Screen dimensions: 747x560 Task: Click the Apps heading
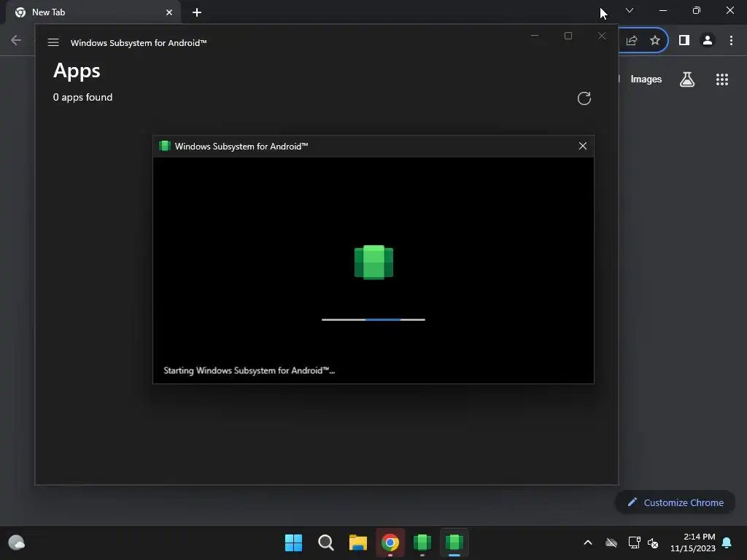(x=77, y=71)
